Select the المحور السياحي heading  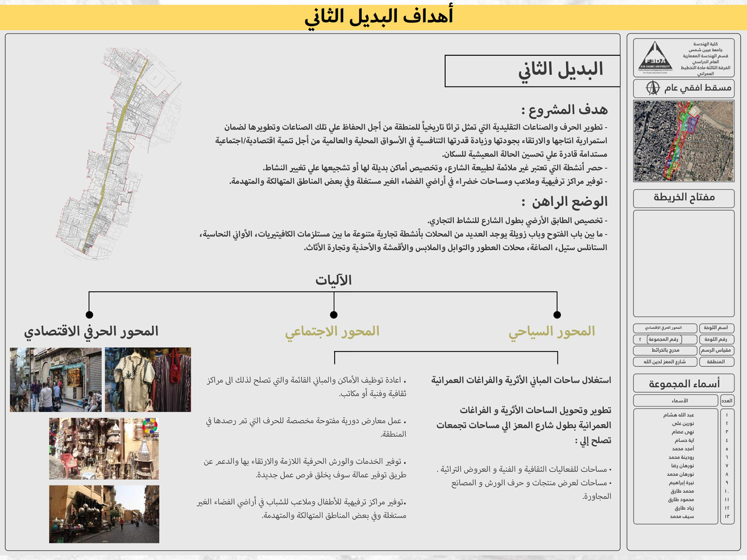[552, 331]
